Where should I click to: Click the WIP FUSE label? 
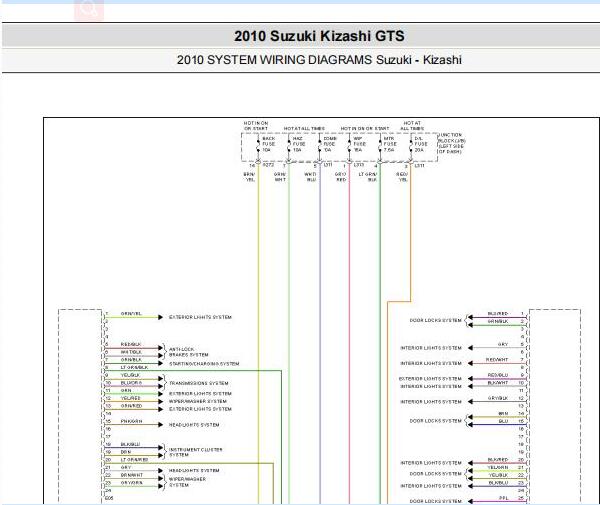[x=360, y=144]
